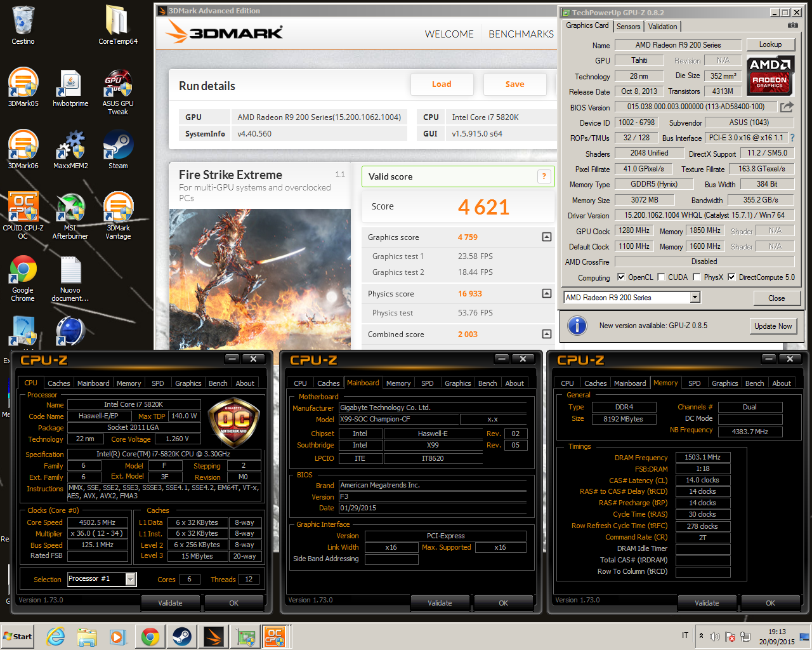
Task: Switch to CPU-Z OC in the taskbar
Action: [275, 637]
